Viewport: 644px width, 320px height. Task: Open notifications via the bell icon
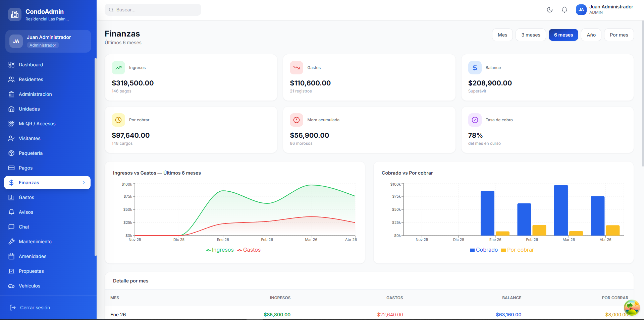tap(565, 10)
